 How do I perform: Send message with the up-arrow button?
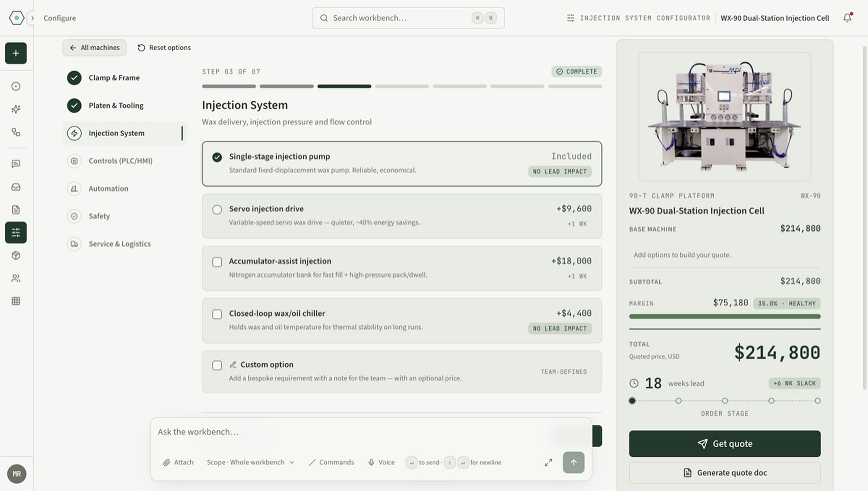click(574, 462)
